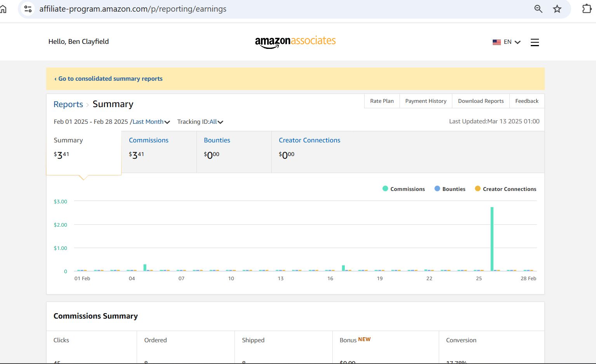Click Download Reports button
This screenshot has height=364, width=596.
(x=481, y=101)
